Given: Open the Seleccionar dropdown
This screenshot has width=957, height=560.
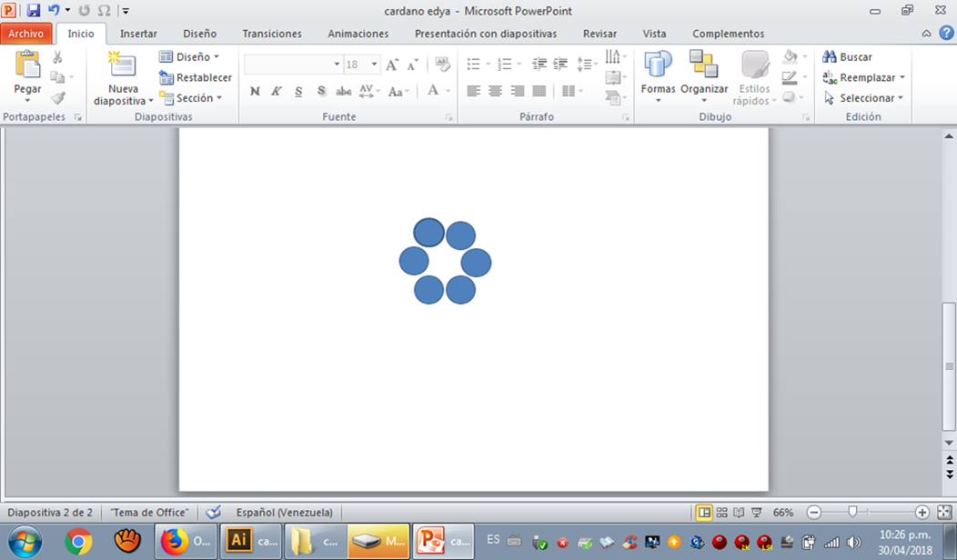Looking at the screenshot, I should coord(863,97).
